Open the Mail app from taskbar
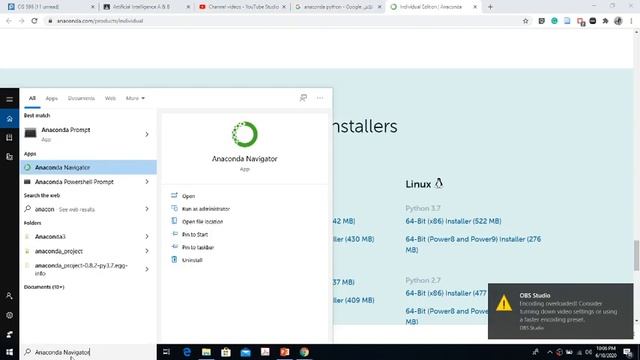This screenshot has height=360, width=640. coord(245,352)
